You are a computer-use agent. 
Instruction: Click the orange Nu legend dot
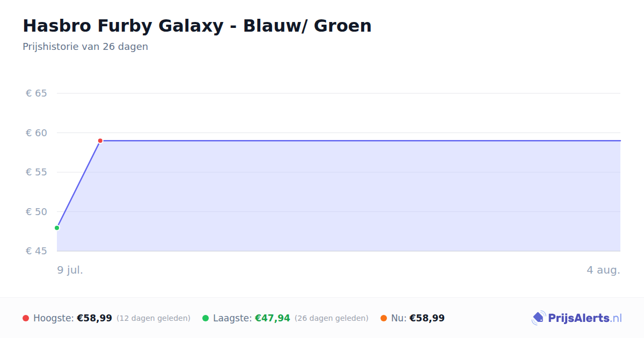point(384,318)
